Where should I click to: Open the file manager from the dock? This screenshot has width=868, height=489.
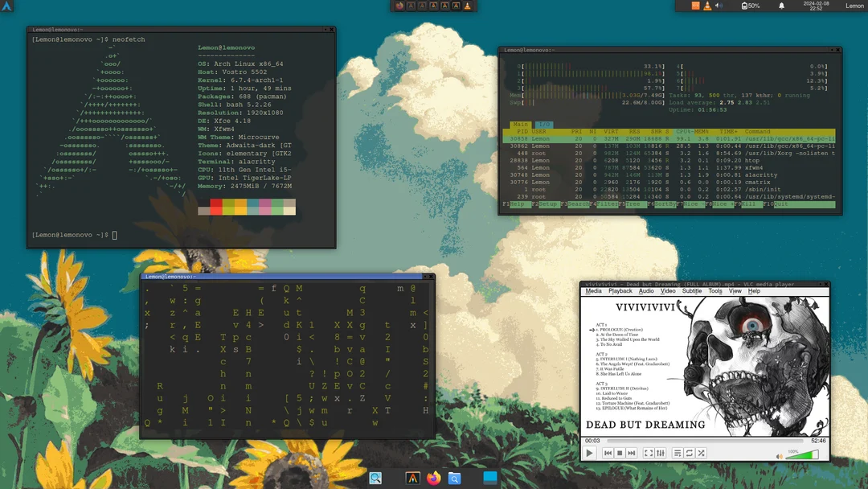click(454, 478)
